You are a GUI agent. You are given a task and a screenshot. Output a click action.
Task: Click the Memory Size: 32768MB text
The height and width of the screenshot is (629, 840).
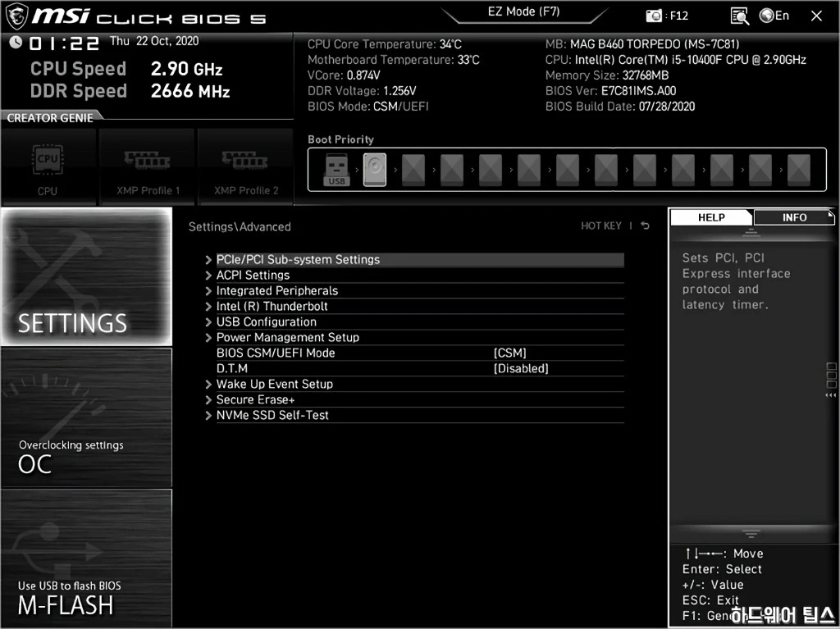click(x=607, y=75)
